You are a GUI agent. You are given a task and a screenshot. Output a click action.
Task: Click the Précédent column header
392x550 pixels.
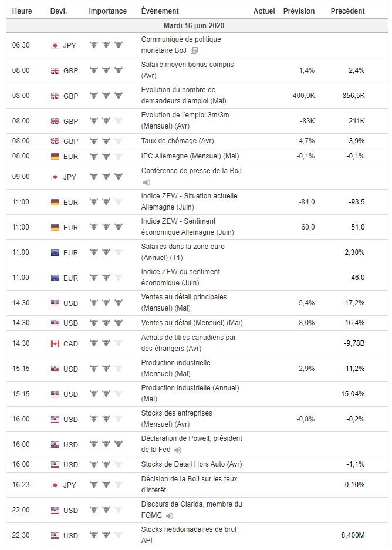coord(347,11)
